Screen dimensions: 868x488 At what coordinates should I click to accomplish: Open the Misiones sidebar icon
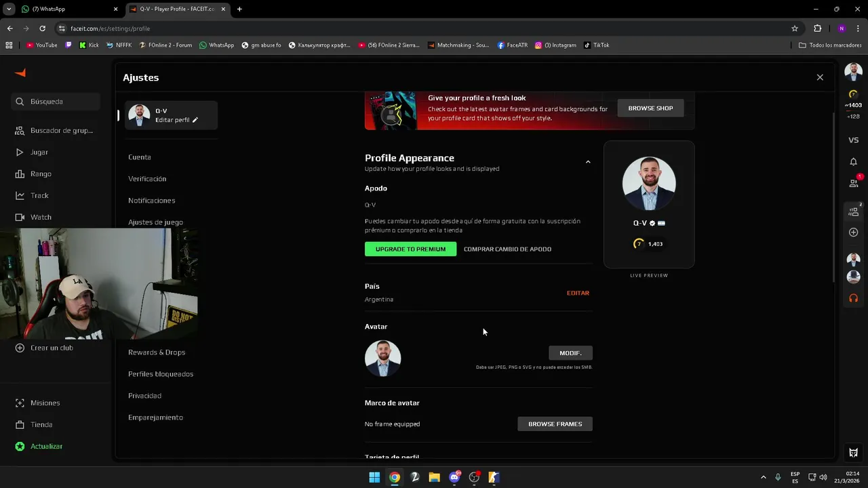20,403
